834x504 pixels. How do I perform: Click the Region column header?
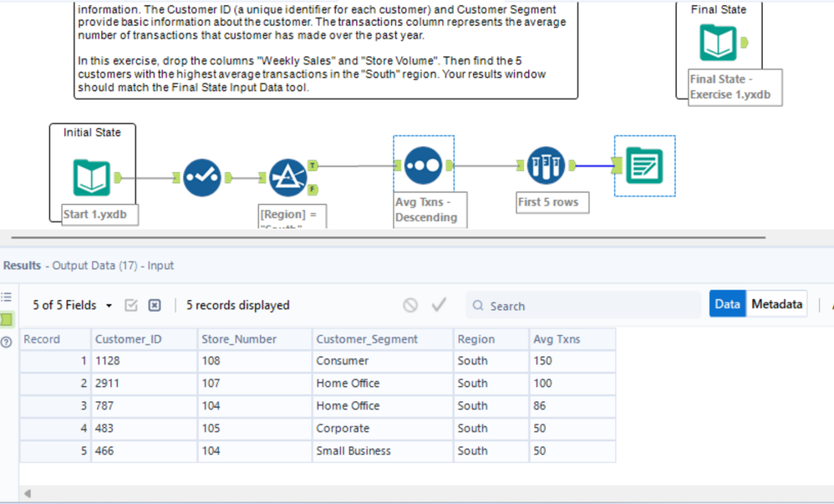coord(491,339)
